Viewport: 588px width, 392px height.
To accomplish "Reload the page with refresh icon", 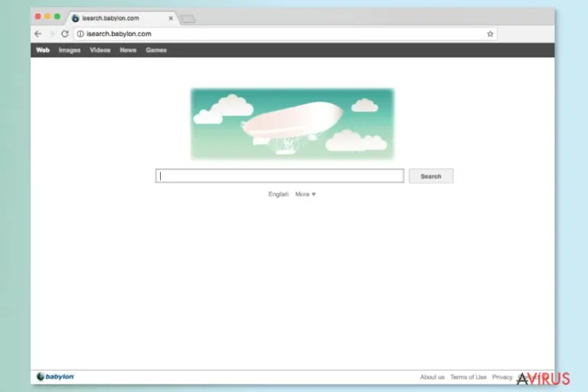I will pos(65,34).
